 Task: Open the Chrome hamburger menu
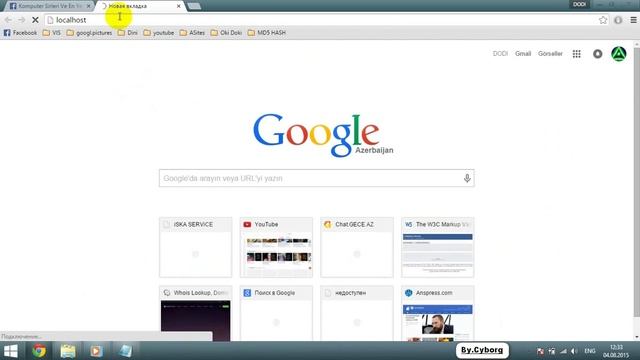[x=633, y=20]
